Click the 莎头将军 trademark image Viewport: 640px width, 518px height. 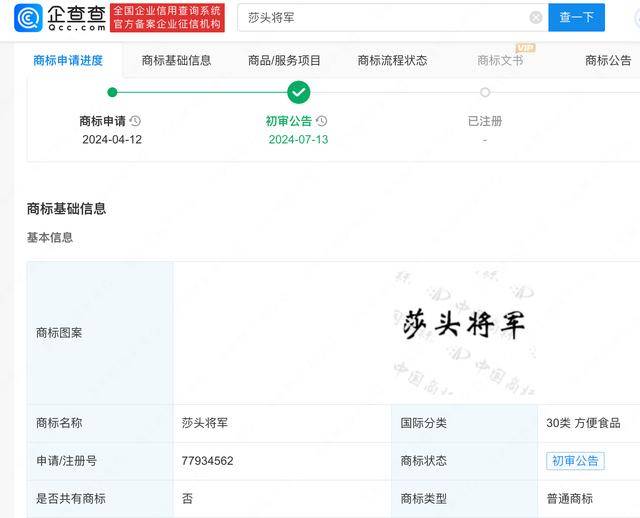(464, 324)
